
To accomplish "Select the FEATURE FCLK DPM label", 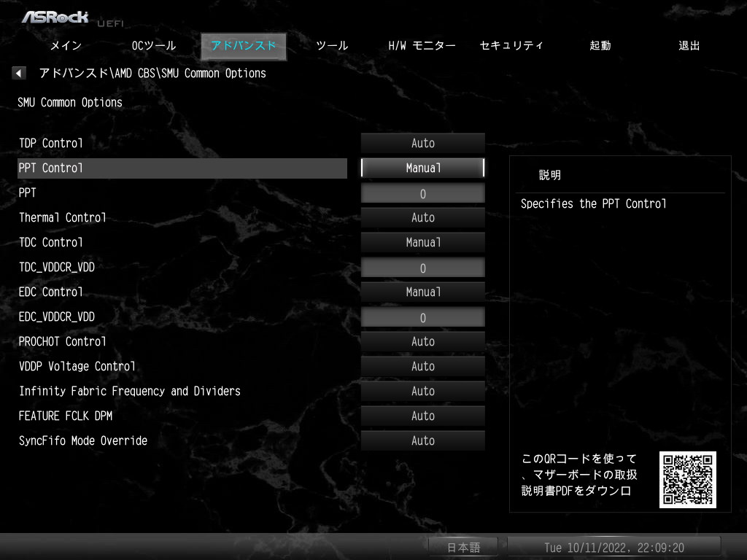I will tap(66, 415).
